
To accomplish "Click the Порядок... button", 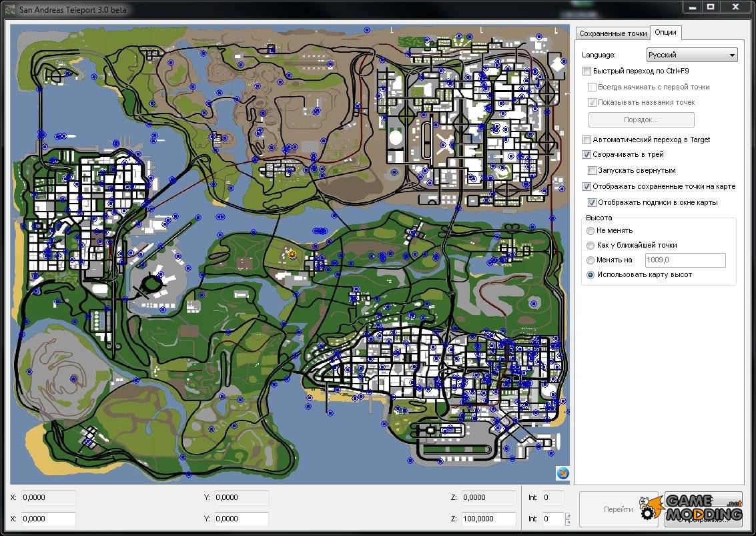I will (x=641, y=119).
